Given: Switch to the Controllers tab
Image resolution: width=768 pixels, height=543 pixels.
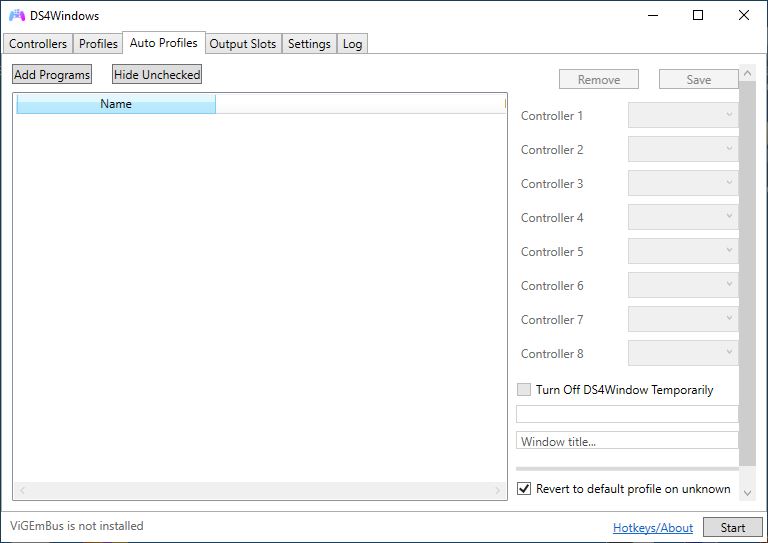Looking at the screenshot, I should click(38, 44).
